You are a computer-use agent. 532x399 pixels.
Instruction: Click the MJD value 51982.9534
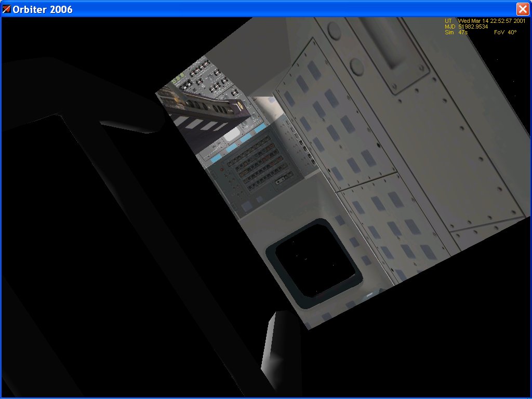pyautogui.click(x=473, y=27)
